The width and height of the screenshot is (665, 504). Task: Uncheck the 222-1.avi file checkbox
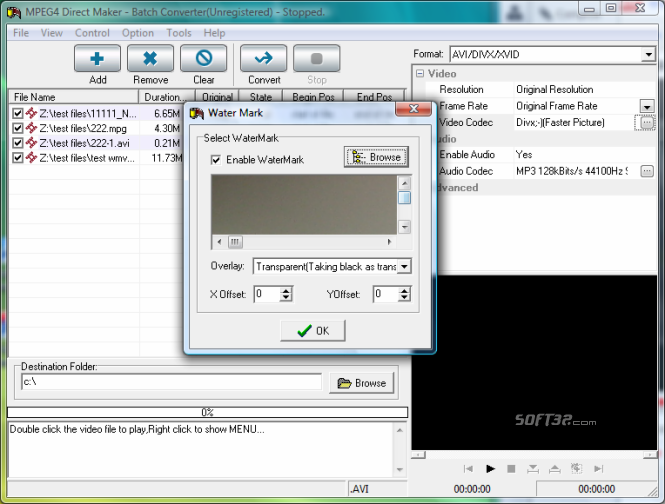click(17, 143)
